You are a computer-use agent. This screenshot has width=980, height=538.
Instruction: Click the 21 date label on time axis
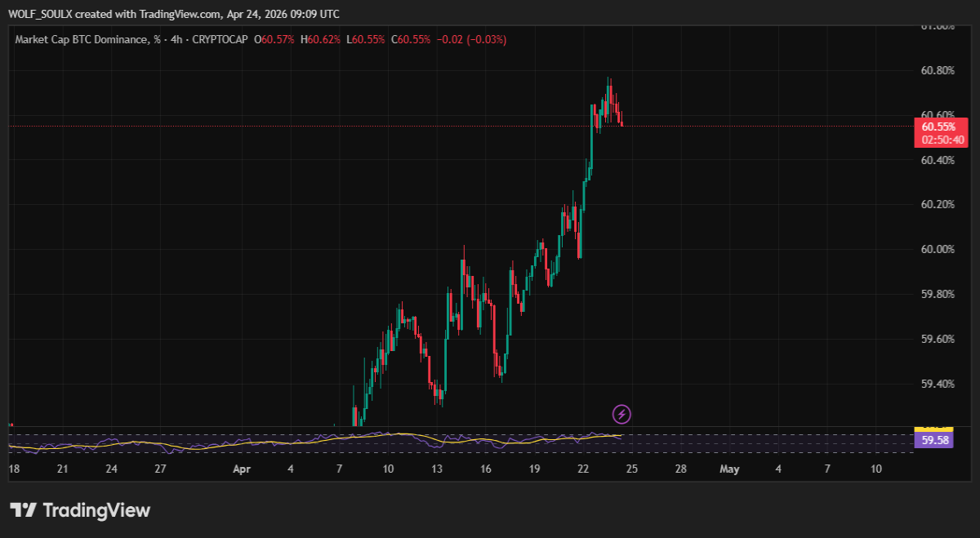tap(62, 469)
